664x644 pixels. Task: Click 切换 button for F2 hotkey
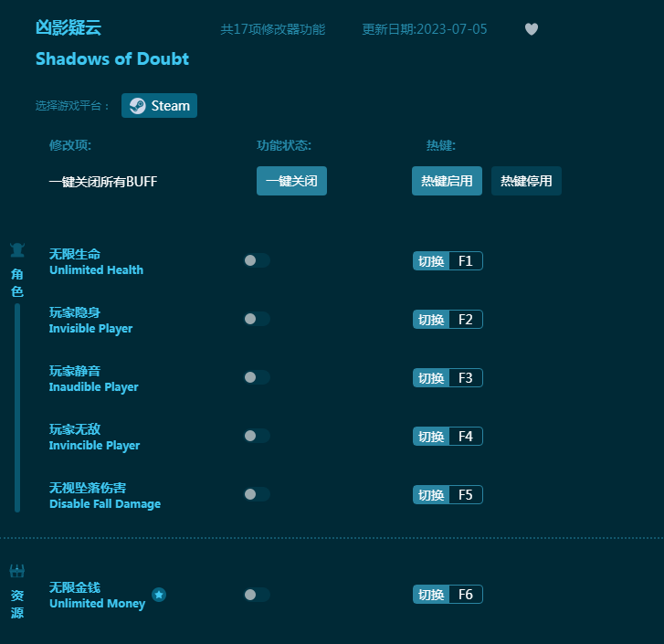click(x=431, y=319)
